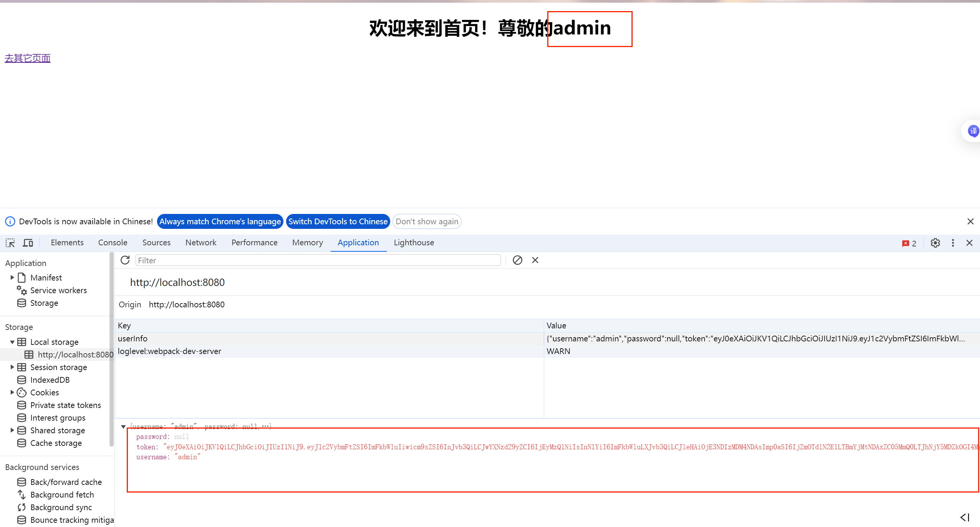This screenshot has height=527, width=980.
Task: Dismiss the DevTools language infobar
Action: 970,222
